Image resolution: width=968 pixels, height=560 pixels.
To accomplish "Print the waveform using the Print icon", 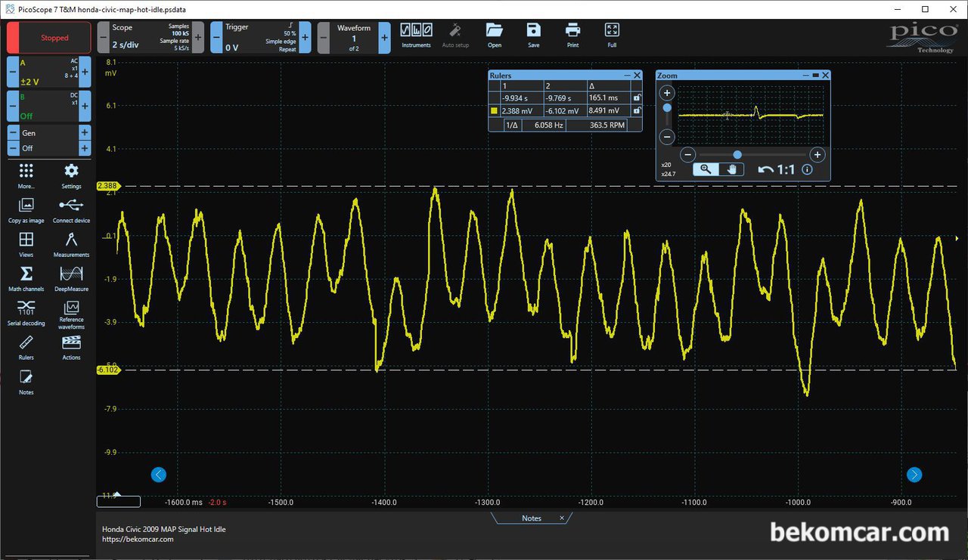I will pyautogui.click(x=573, y=35).
